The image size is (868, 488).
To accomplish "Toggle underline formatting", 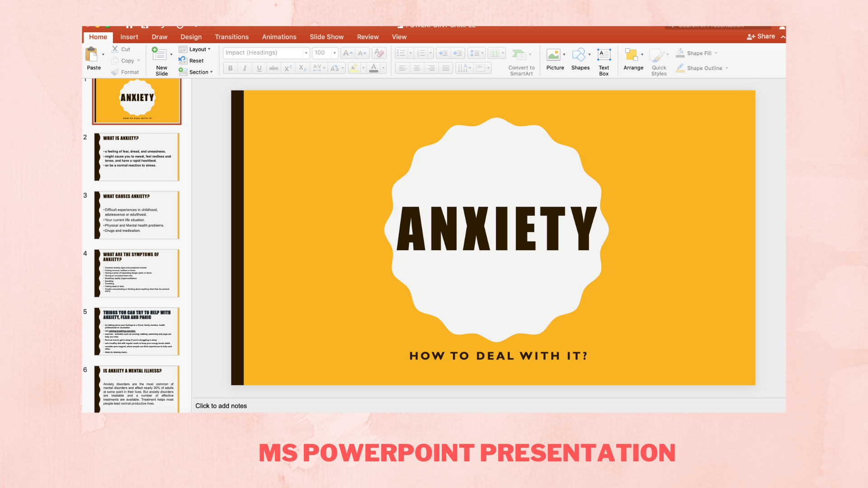I will (x=259, y=68).
